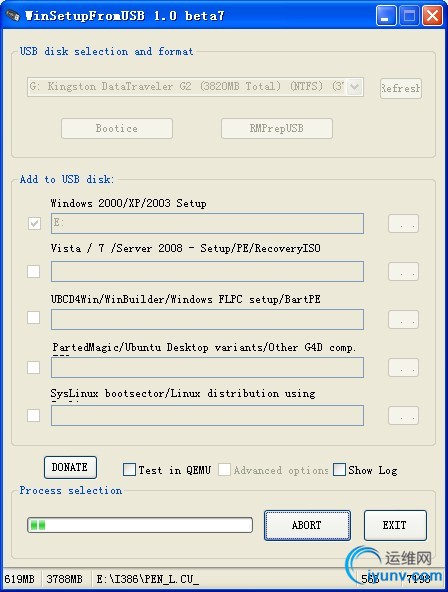
Task: Toggle the Advanced options checkbox
Action: (x=224, y=470)
